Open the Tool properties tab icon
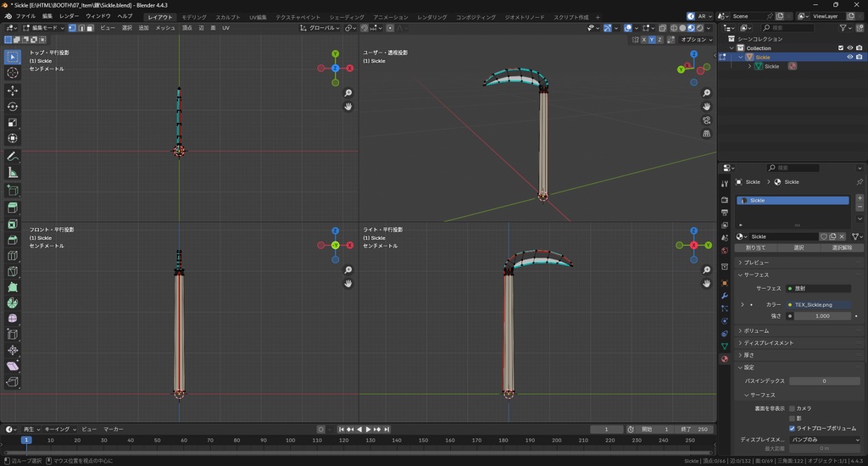 725,183
